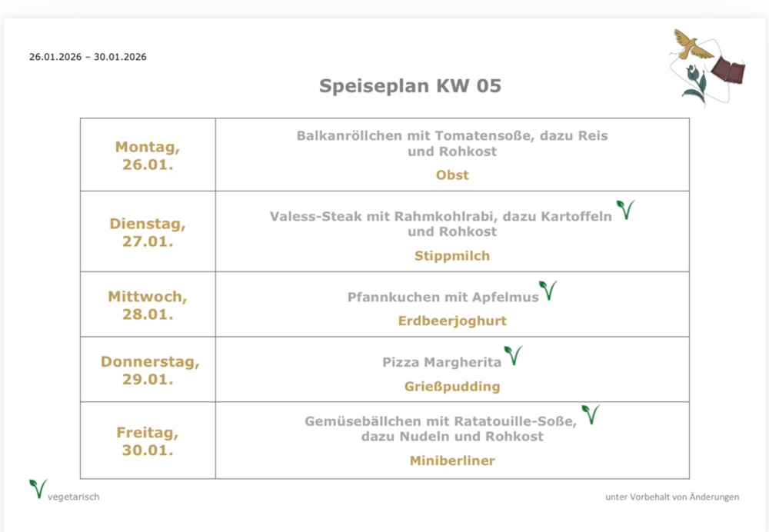Click the Miniberliner dessert text

(452, 461)
